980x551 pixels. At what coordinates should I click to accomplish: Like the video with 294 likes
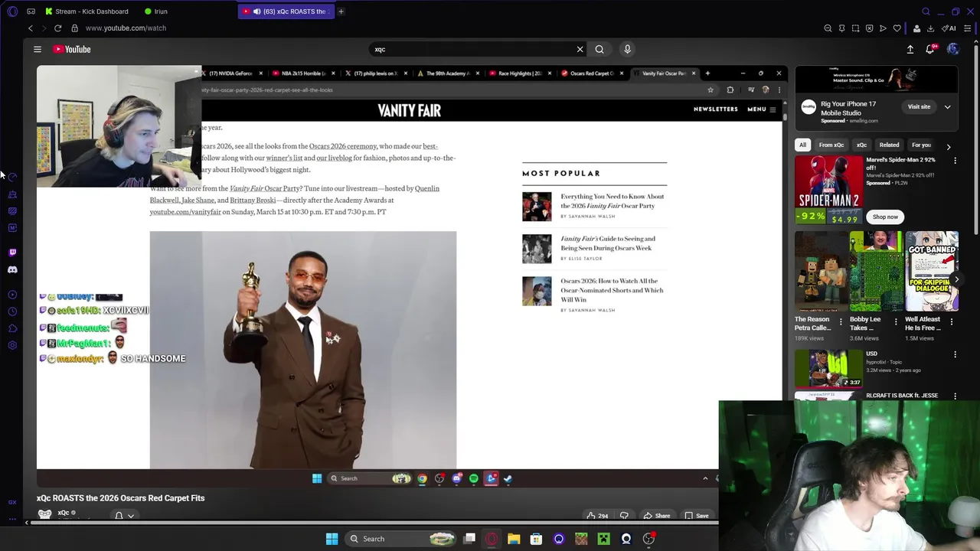pos(597,516)
